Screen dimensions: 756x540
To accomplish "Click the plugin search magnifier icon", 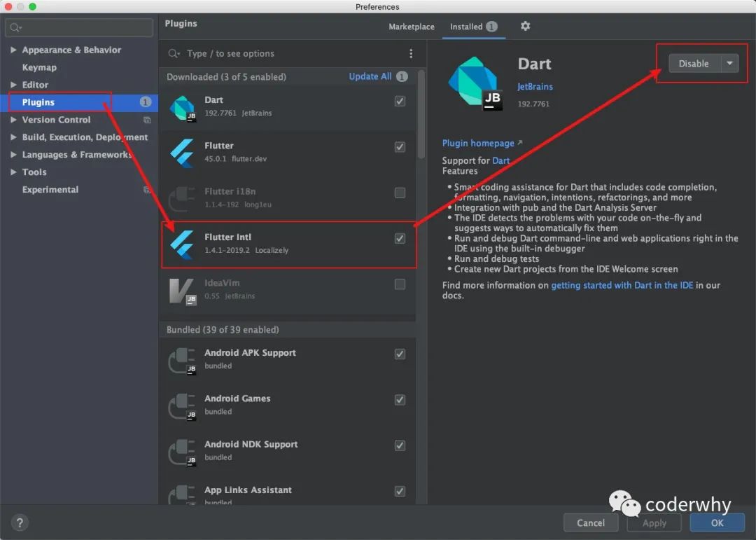I will pos(174,53).
